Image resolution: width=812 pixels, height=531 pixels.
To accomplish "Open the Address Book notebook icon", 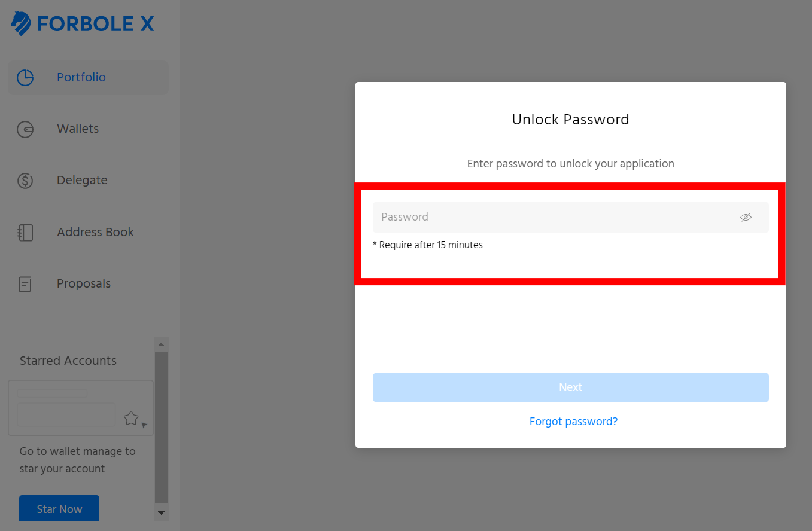I will [25, 233].
